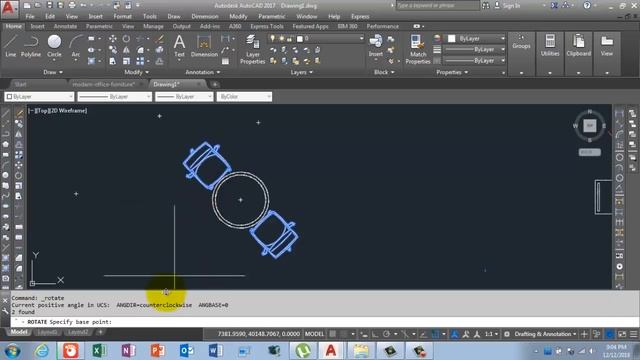Toggle Ortho mode in status bar

[375, 334]
